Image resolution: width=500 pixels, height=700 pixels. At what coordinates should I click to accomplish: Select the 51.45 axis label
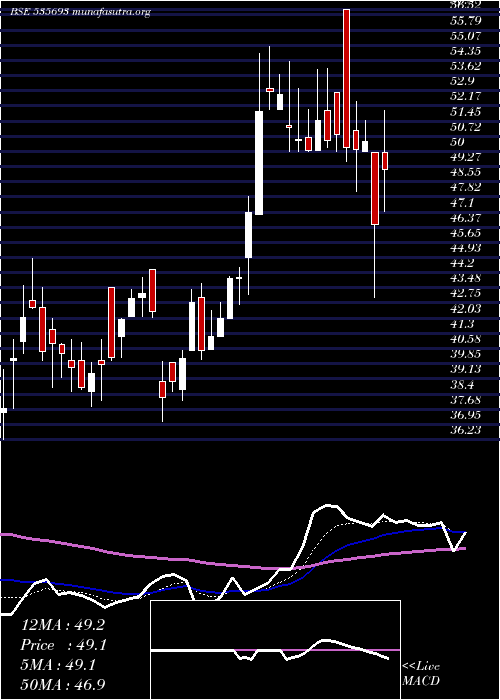(x=465, y=111)
